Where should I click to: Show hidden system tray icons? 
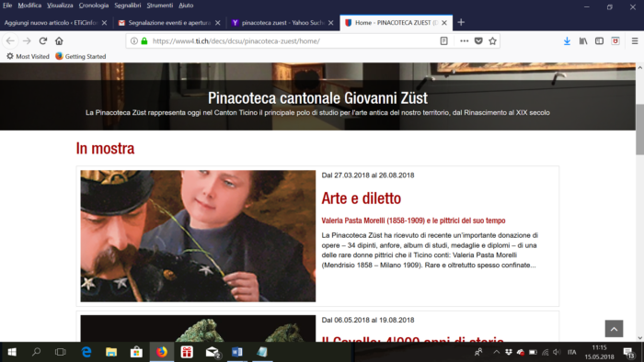pos(497,352)
